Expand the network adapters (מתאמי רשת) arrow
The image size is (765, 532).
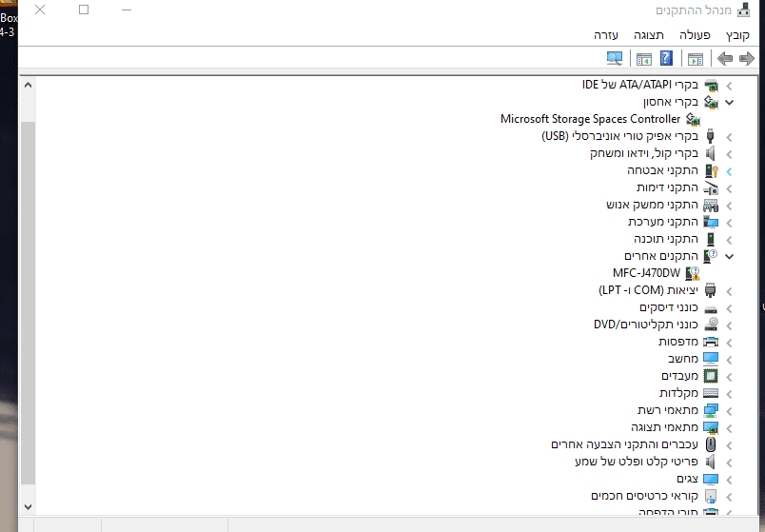point(729,411)
